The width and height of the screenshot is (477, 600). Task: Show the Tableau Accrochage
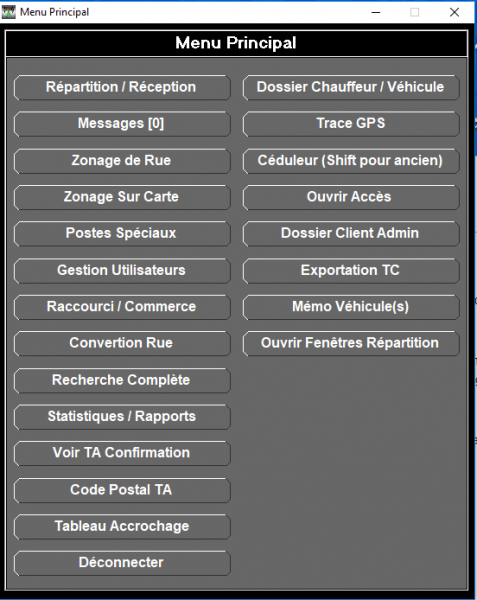[122, 527]
